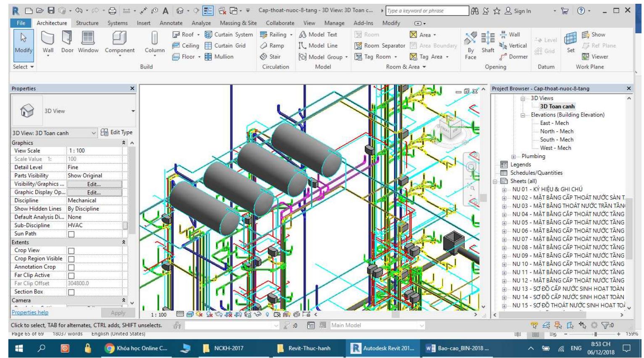Image resolution: width=644 pixels, height=358 pixels.
Task: Check the Sun Path option
Action: (71, 234)
